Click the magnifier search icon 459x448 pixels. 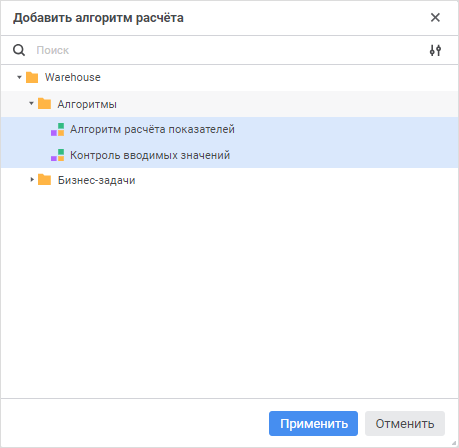point(19,50)
